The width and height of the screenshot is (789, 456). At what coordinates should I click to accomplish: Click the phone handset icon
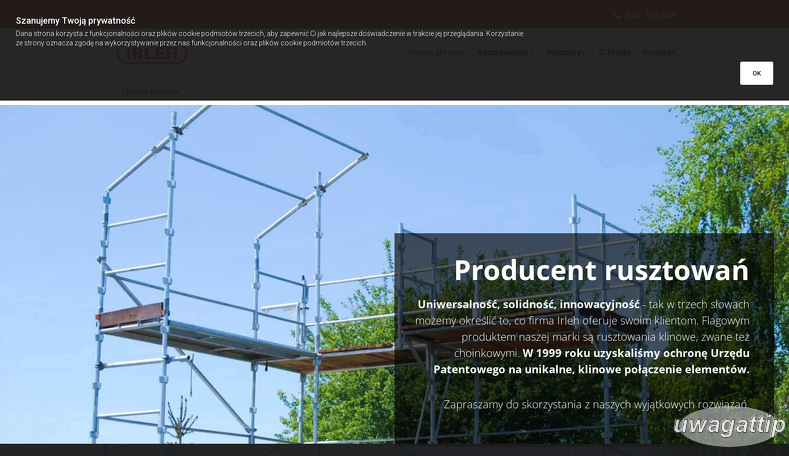pyautogui.click(x=617, y=15)
